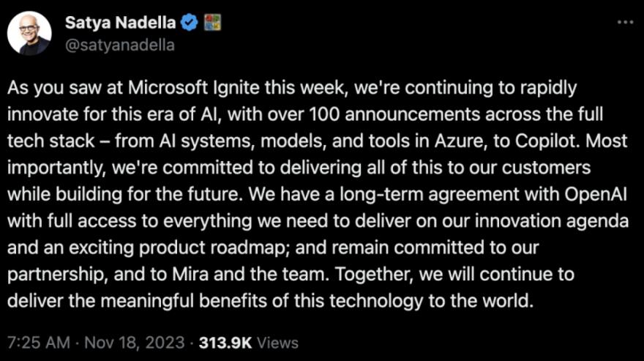The height and width of the screenshot is (361, 644).
Task: Click the 313.9K view count number
Action: click(225, 343)
